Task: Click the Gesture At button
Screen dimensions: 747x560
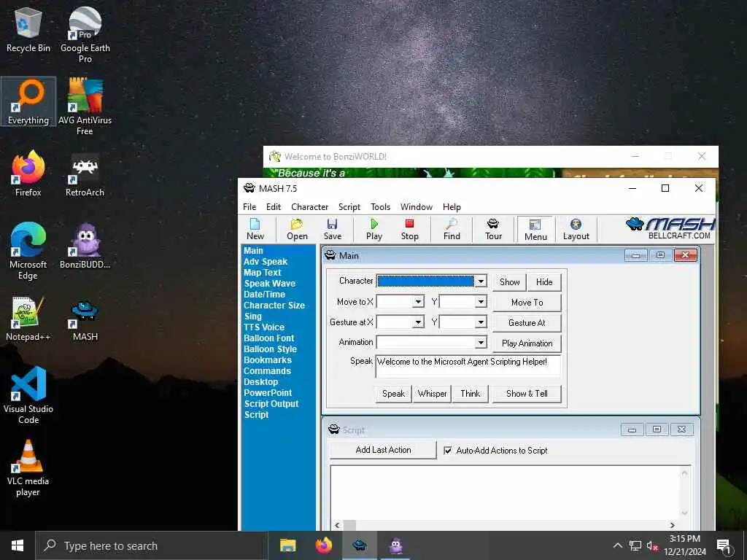Action: tap(527, 323)
